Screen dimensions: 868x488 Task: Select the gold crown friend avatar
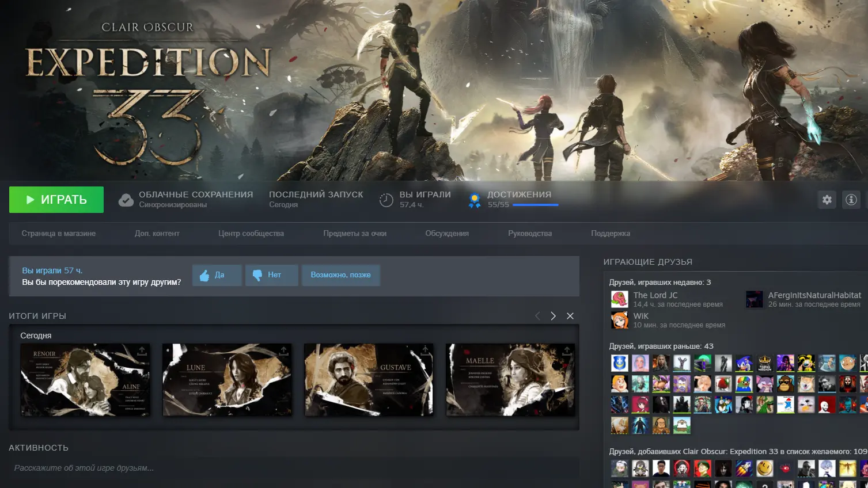(x=765, y=363)
